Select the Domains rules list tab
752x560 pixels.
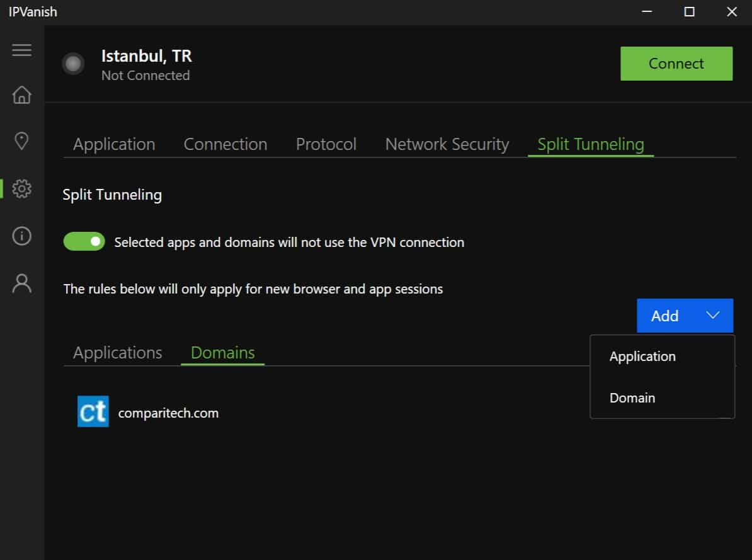click(x=222, y=353)
